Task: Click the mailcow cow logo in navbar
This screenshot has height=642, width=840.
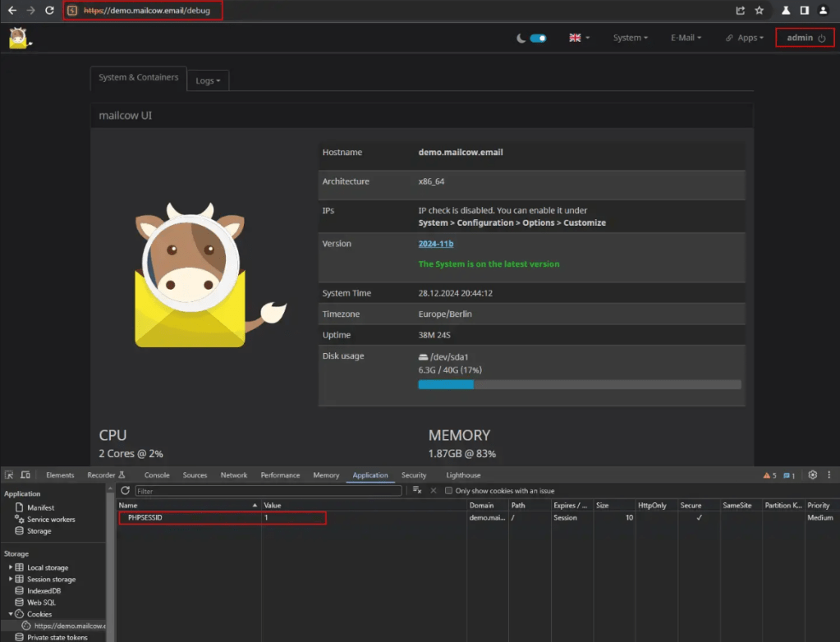Action: [18, 38]
